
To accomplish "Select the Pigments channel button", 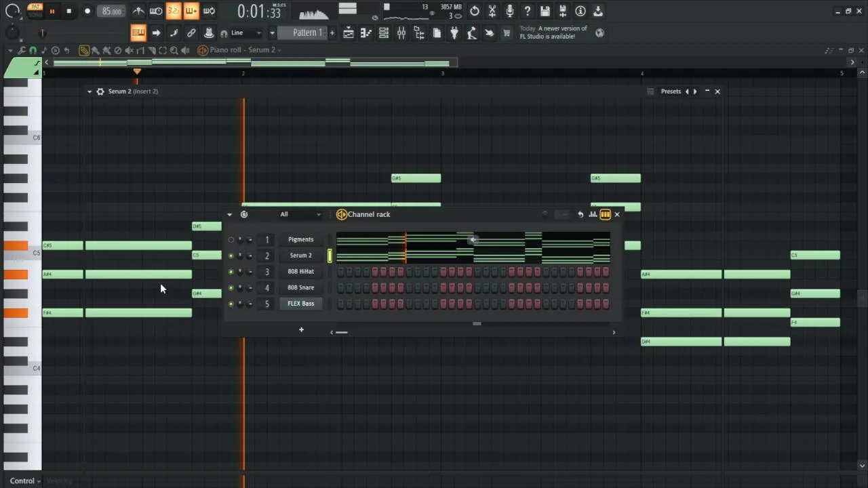I will (300, 239).
